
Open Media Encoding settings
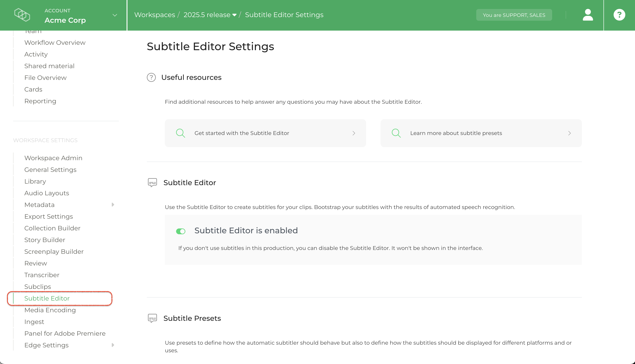[50, 310]
